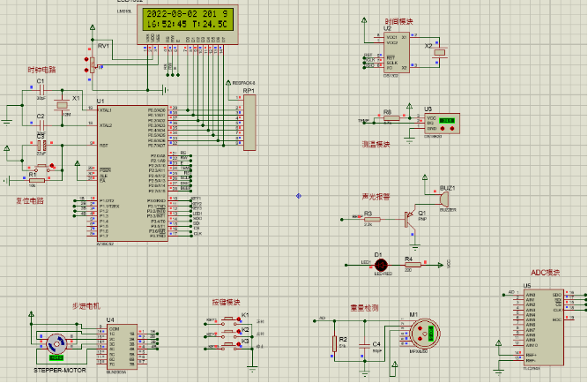Select the stepper motor symbol
Image resolution: width=588 pixels, height=383 pixels.
pyautogui.click(x=56, y=344)
